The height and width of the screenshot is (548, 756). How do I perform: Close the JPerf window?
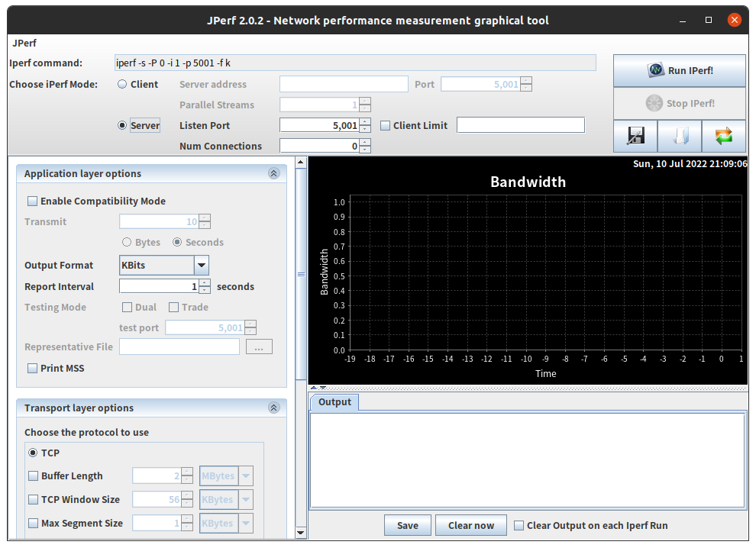[x=735, y=21]
